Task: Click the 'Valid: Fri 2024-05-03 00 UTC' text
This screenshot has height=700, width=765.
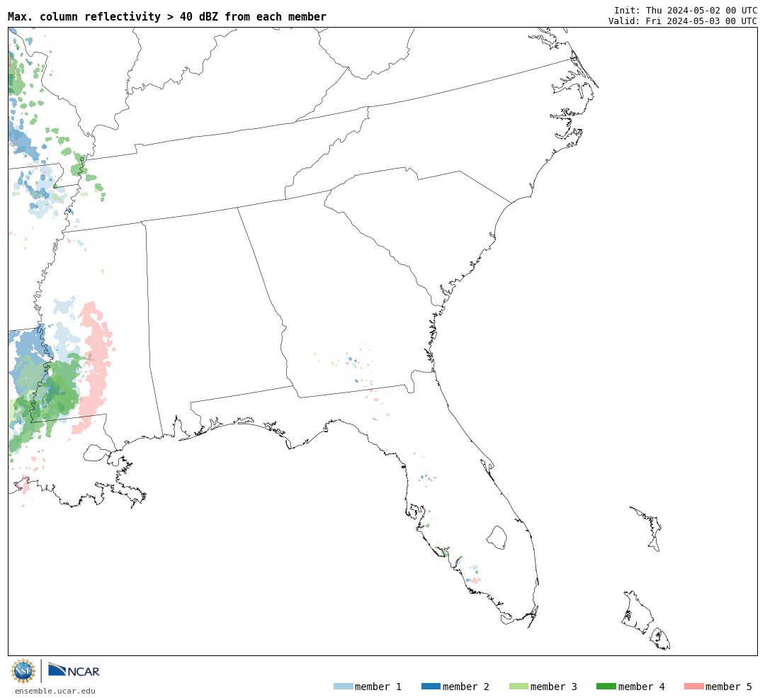Action: coord(683,21)
